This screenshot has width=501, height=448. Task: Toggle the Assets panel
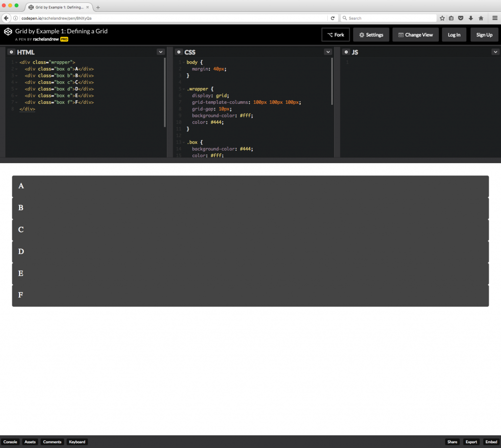[30, 442]
